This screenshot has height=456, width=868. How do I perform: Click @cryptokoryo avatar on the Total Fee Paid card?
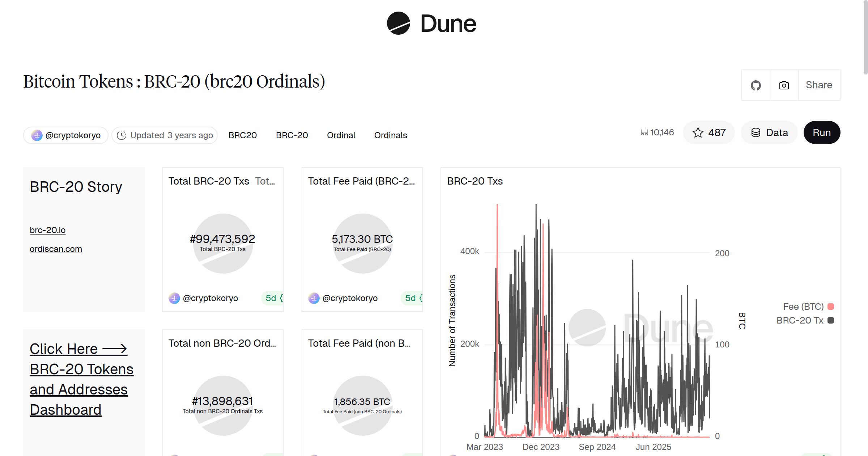pos(314,298)
